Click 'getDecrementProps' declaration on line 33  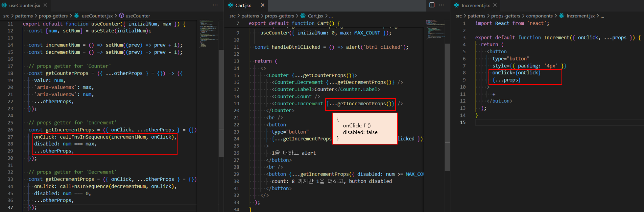click(70, 179)
